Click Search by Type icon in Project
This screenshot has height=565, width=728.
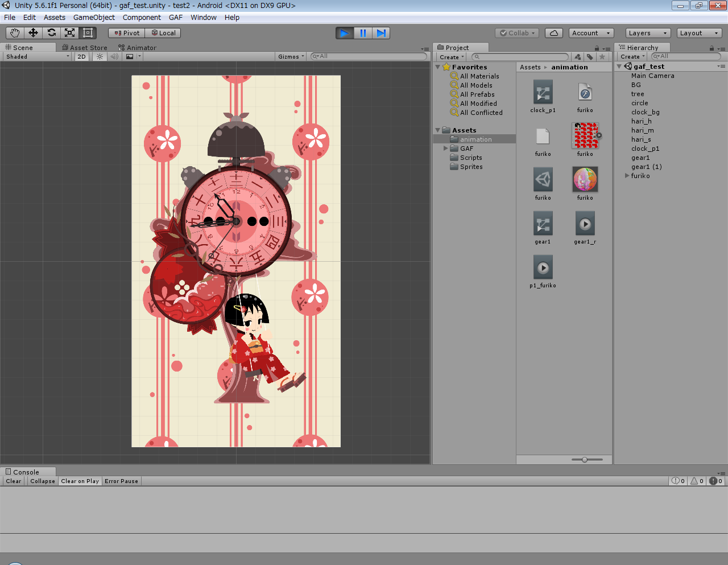[578, 57]
